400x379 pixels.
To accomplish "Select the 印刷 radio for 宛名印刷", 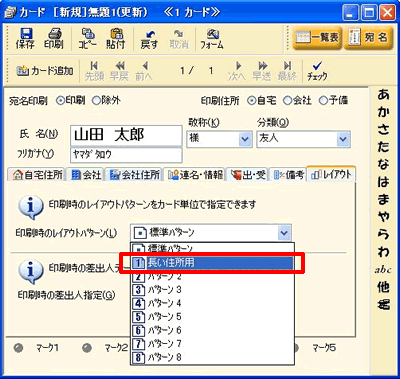I will (61, 101).
